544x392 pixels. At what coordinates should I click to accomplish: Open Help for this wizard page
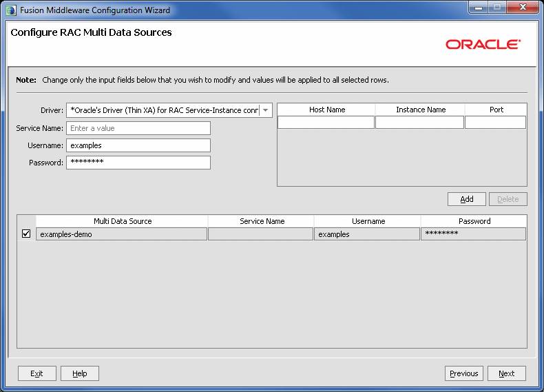pos(80,373)
